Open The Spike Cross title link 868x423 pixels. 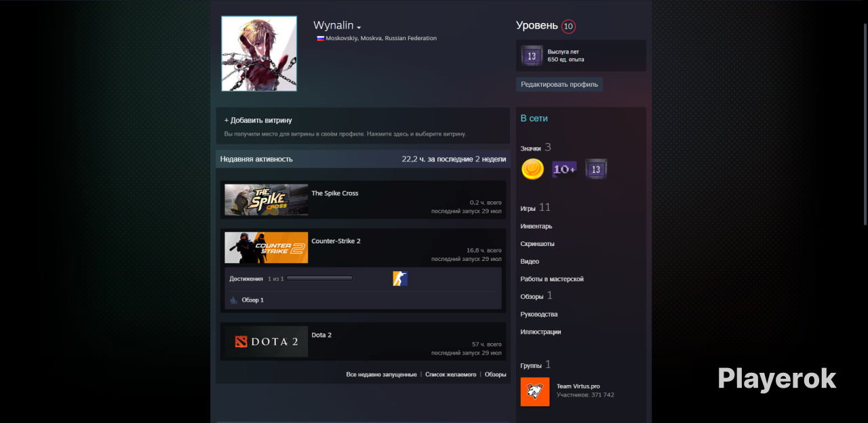(x=335, y=193)
